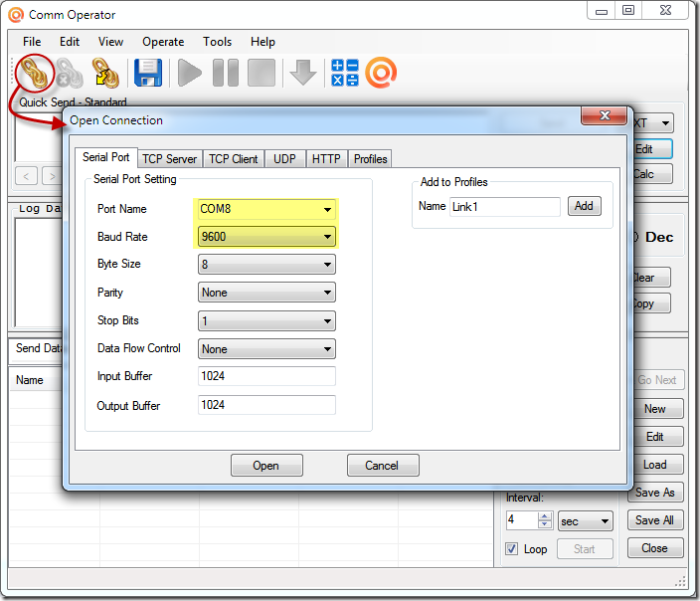Viewport: 700px width, 601px height.
Task: Close the Open Connection dialog
Action: [x=605, y=115]
